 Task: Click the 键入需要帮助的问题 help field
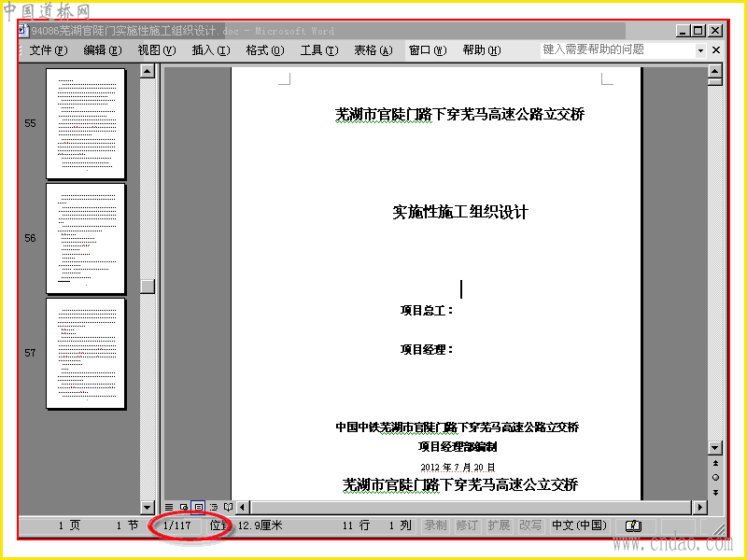point(618,49)
